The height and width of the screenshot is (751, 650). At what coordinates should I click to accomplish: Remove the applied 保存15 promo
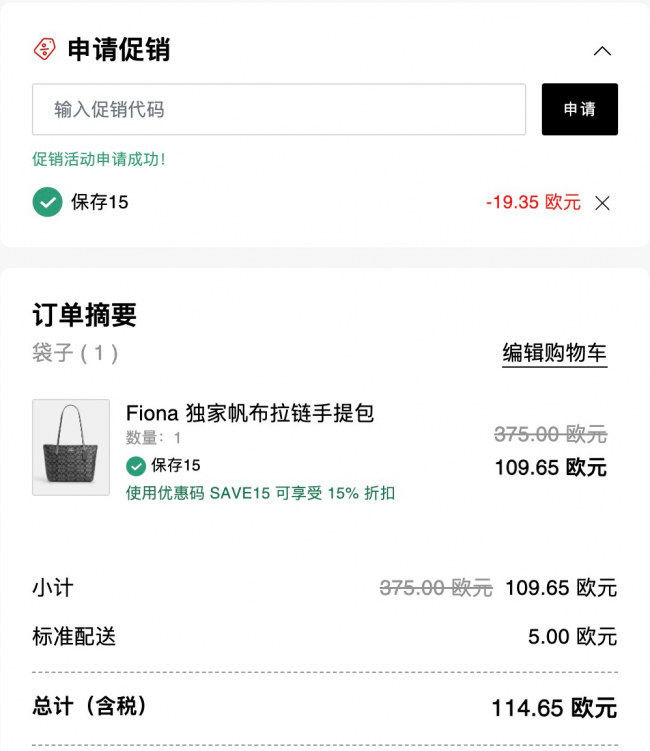[602, 203]
